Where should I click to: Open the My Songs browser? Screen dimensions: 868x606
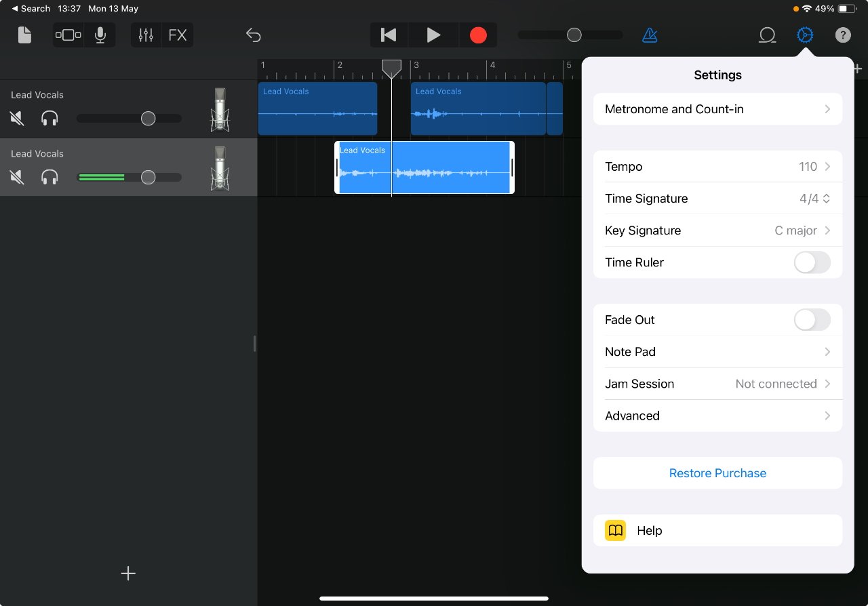24,35
